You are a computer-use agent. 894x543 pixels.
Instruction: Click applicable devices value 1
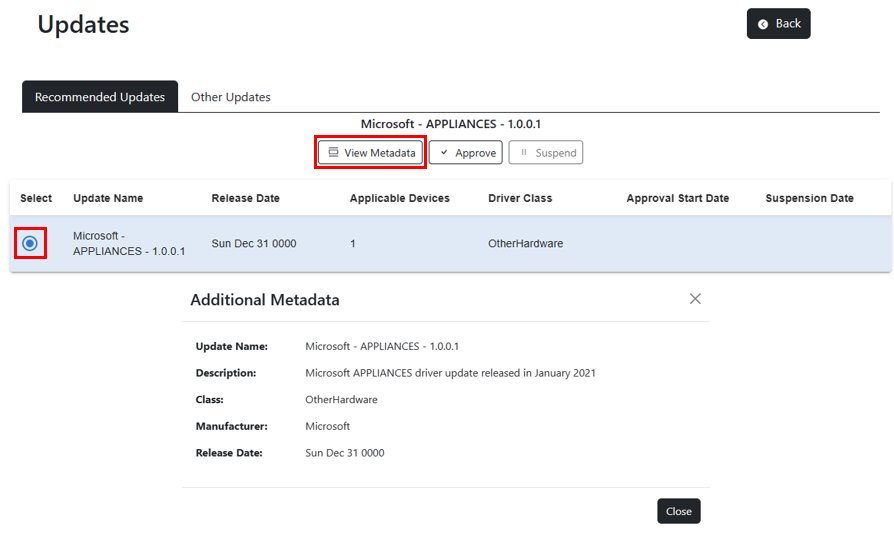point(353,244)
